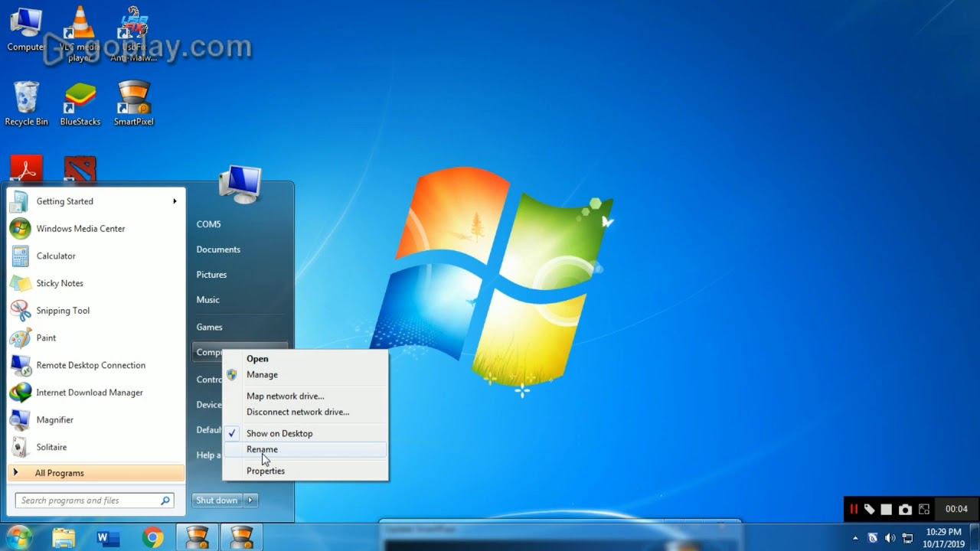The height and width of the screenshot is (551, 980).
Task: Click the Start orb button
Action: (x=18, y=537)
